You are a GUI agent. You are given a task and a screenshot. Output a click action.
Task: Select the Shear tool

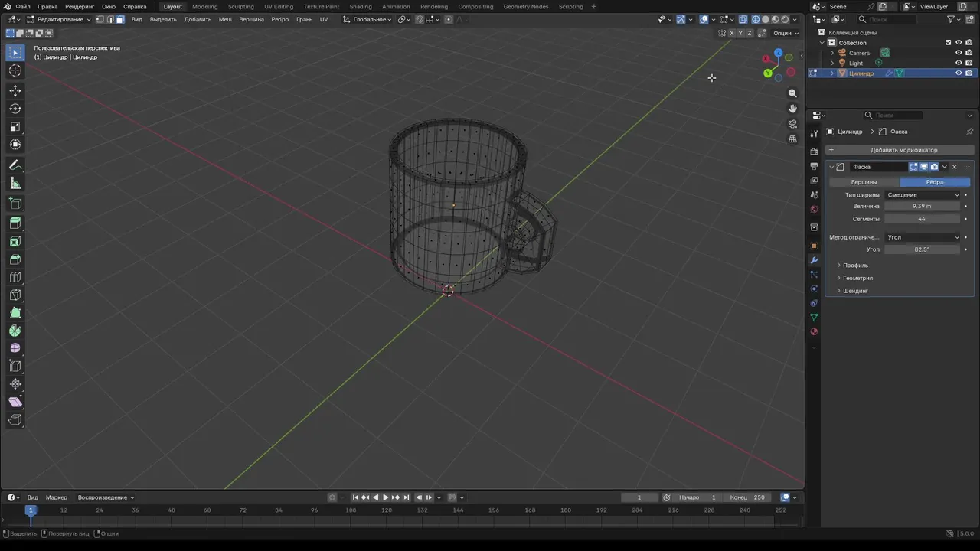(15, 402)
